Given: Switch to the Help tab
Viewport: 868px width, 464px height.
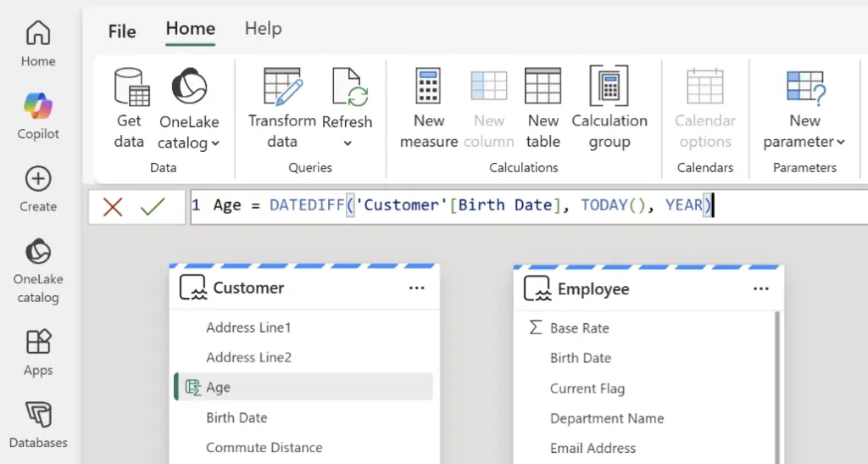Looking at the screenshot, I should coord(263,29).
